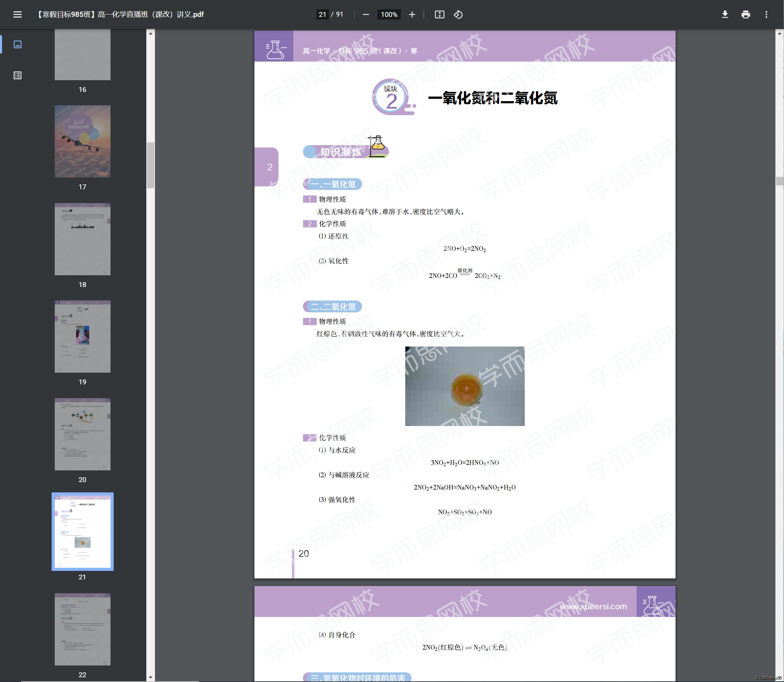Screen dimensions: 784x682
Task: Switch to thumbnails view in sidebar
Action: (18, 44)
